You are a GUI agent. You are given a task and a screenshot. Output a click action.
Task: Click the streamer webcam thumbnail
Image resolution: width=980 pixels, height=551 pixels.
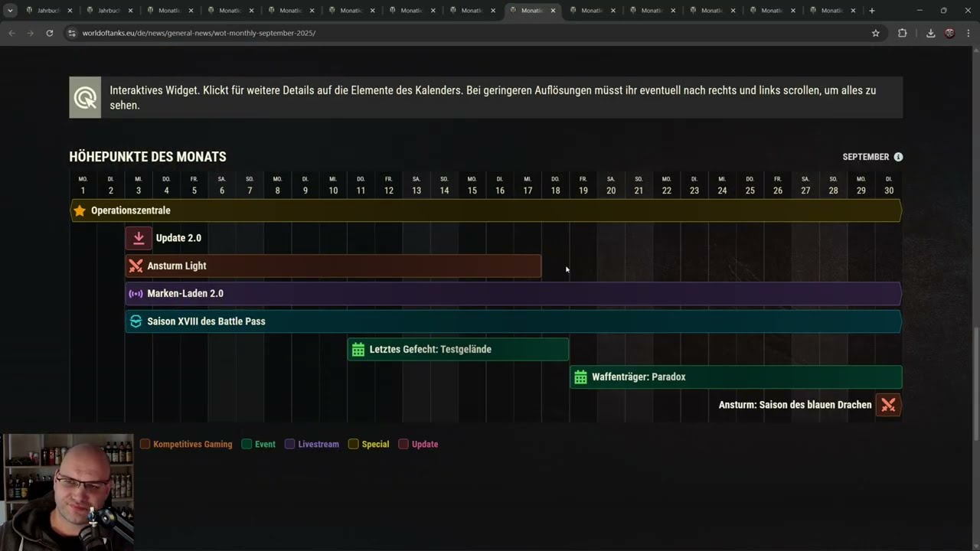(x=67, y=492)
